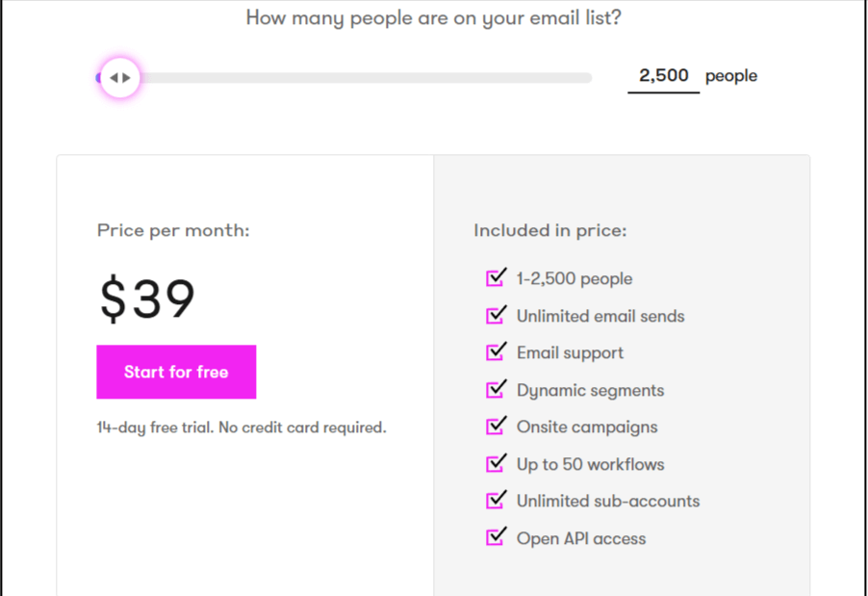
Task: Click the slider handle with arrow icons
Action: [118, 77]
